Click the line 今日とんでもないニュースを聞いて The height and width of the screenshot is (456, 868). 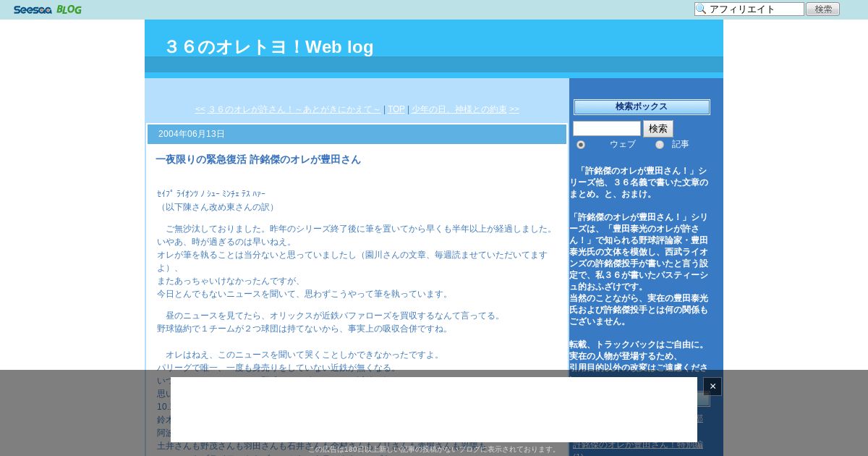303,294
